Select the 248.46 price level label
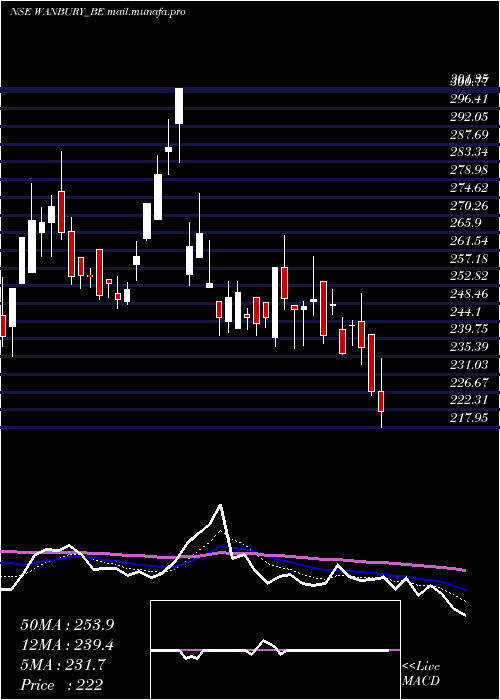 click(x=469, y=294)
